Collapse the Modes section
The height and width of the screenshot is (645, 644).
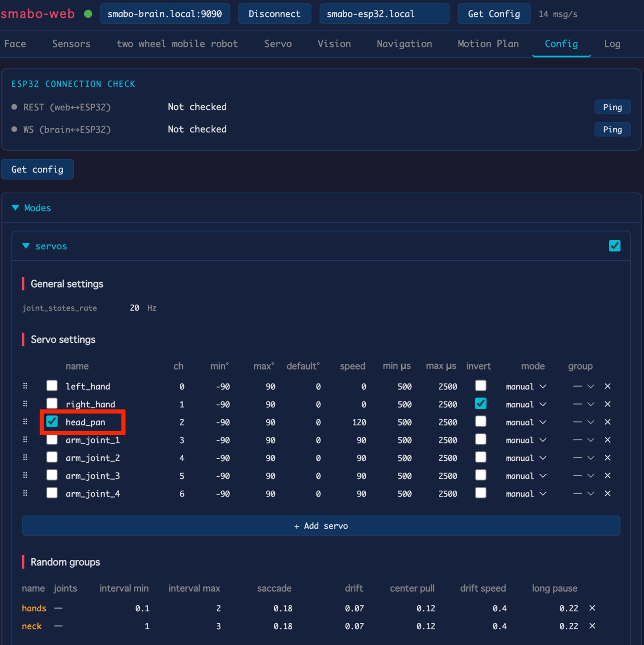[31, 208]
